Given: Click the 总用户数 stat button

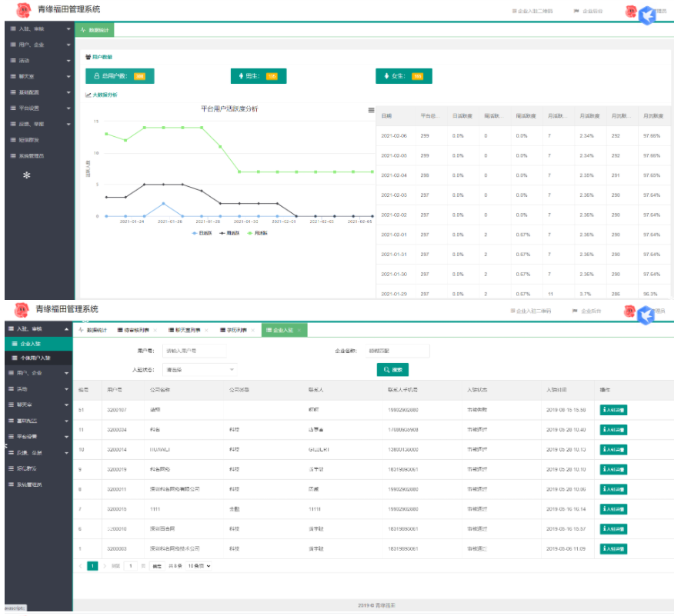Looking at the screenshot, I should [119, 76].
